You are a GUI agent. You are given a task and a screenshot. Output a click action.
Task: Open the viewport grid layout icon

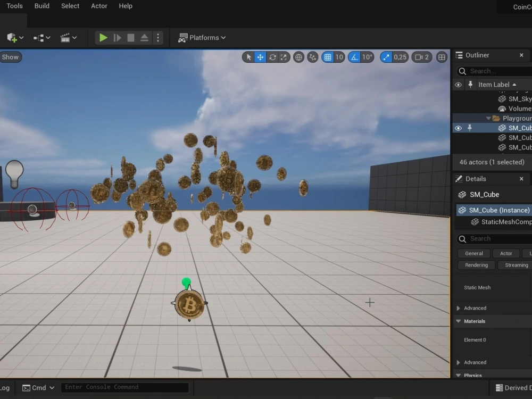442,57
